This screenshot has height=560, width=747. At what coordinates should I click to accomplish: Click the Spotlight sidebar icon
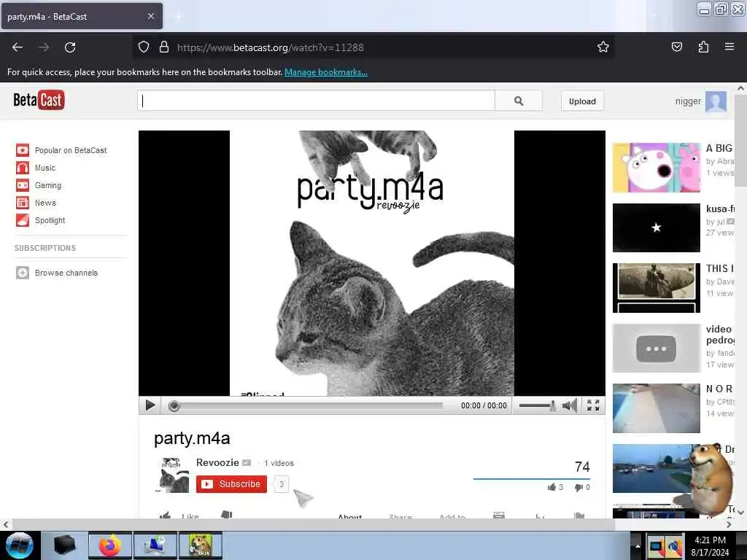click(23, 220)
